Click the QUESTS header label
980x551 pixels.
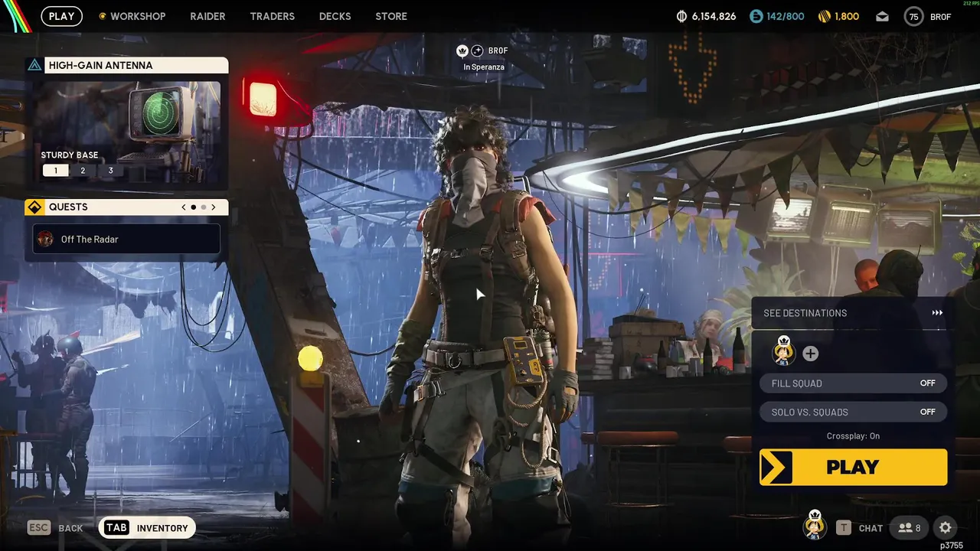click(68, 207)
